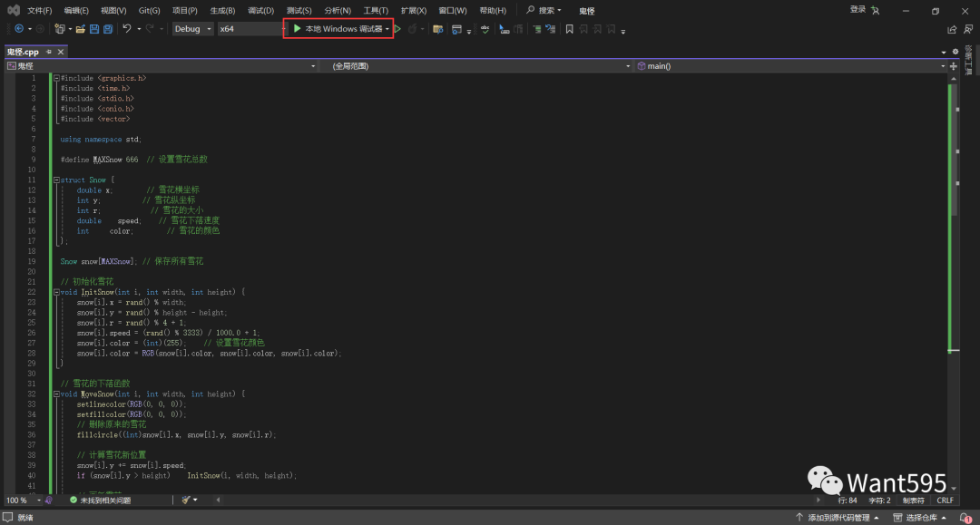Click the Save All toolbar icon
The image size is (980, 525).
[108, 29]
